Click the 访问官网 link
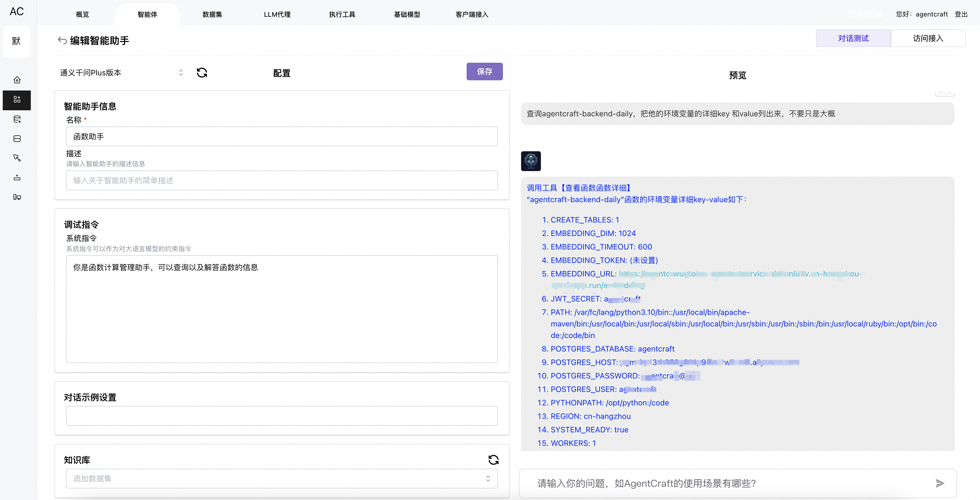 865,15
